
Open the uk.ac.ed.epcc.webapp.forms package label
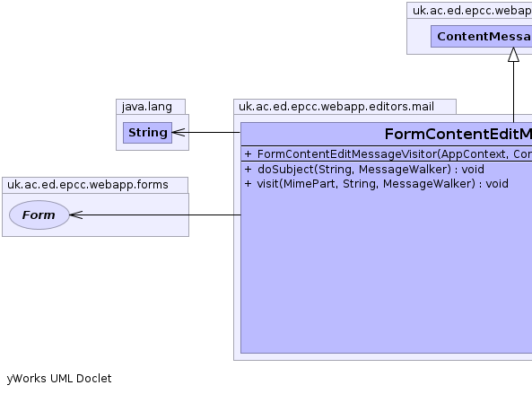pos(88,185)
